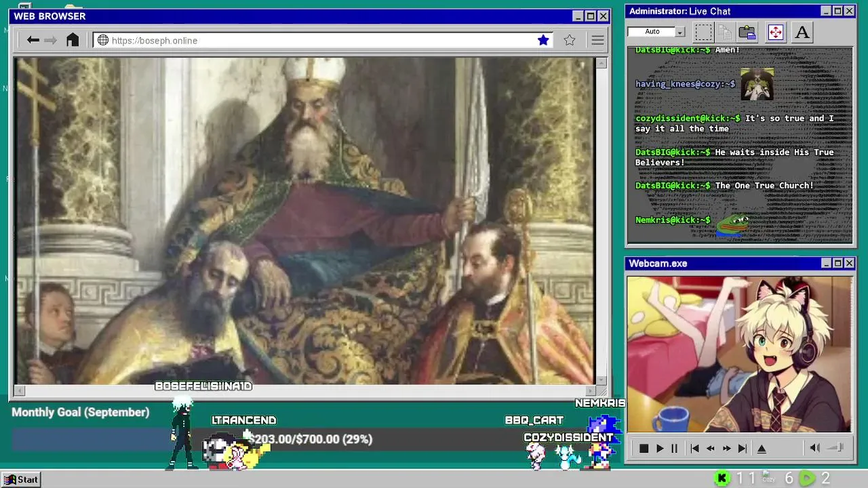Screen dimensions: 868x488
Task: Click the green Rumble play logo
Action: [807, 479]
